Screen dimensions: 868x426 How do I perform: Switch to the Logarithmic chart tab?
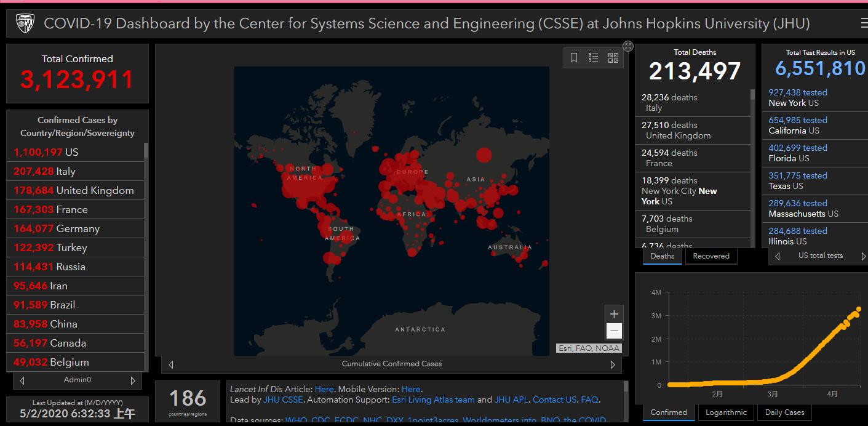726,412
